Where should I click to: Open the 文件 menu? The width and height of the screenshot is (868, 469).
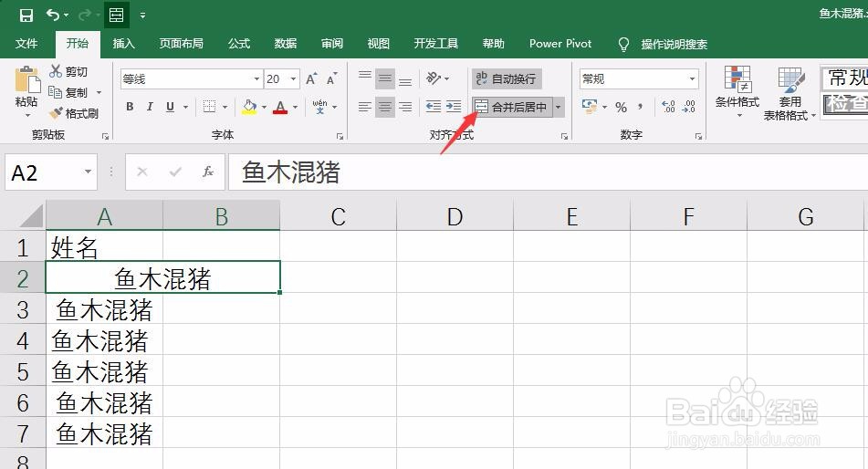[26, 44]
